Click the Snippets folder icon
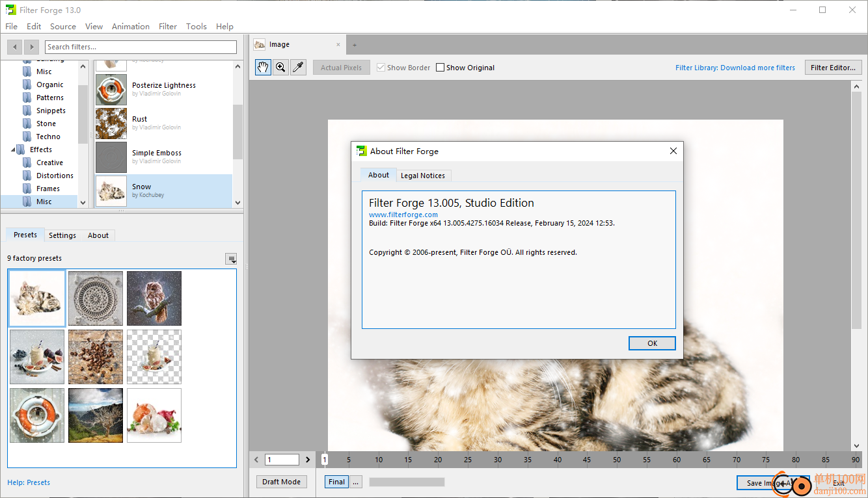 (x=27, y=111)
